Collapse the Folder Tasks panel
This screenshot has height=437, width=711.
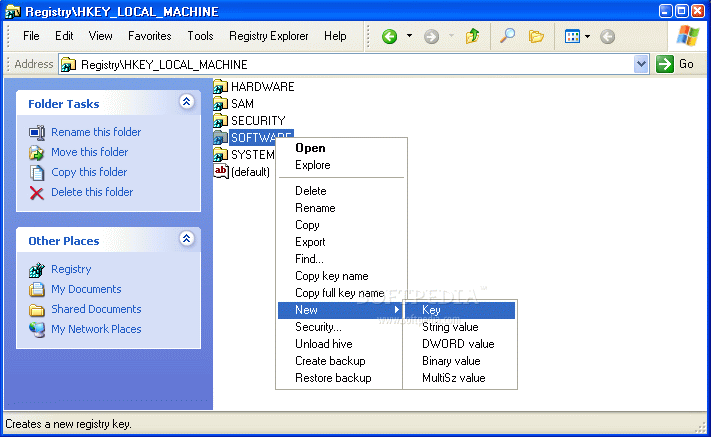click(186, 102)
